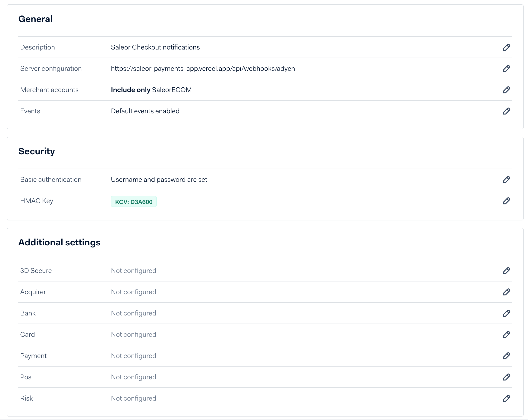The image size is (528, 420).
Task: Click pencil icon for Server configuration
Action: coord(506,68)
